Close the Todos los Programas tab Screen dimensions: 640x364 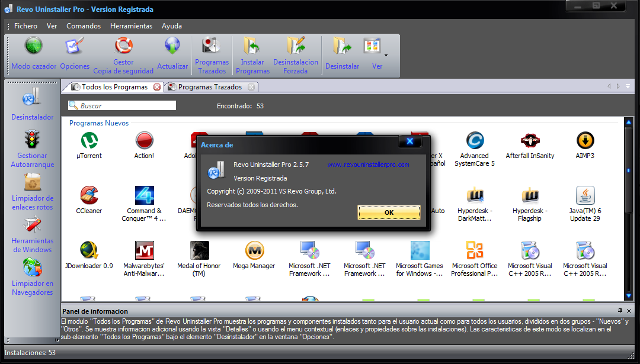point(157,87)
